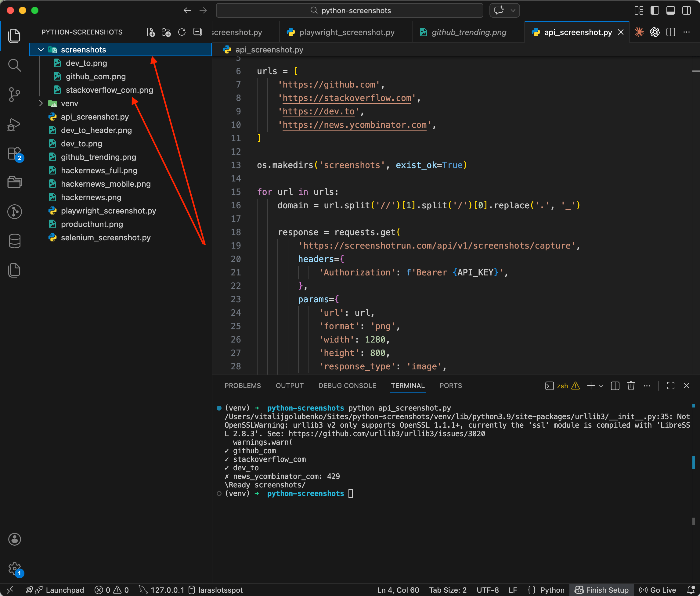Open the github_trending.png editor tab
Image resolution: width=700 pixels, height=596 pixels.
pyautogui.click(x=469, y=32)
